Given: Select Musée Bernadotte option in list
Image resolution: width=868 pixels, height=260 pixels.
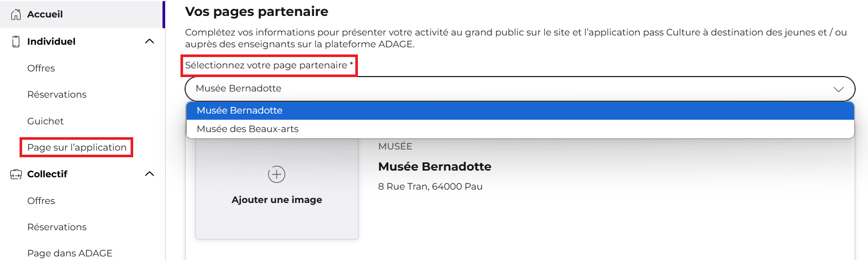Looking at the screenshot, I should [520, 110].
